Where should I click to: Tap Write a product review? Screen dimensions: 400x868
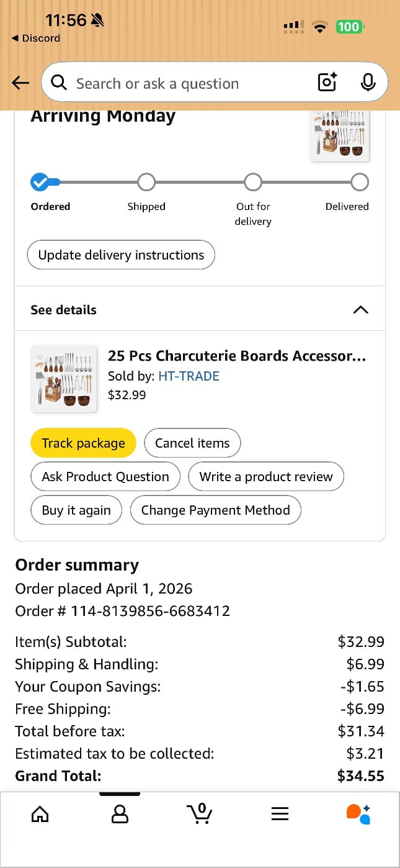pos(266,476)
